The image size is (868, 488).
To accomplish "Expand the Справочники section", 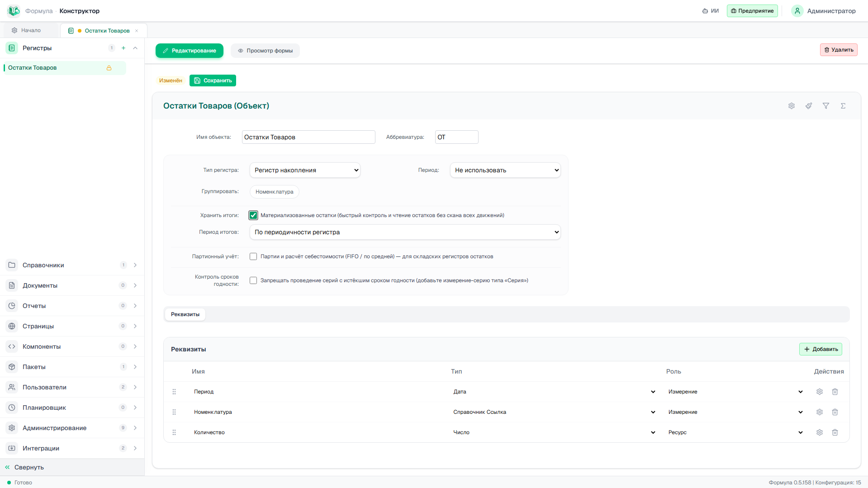I will click(x=72, y=265).
